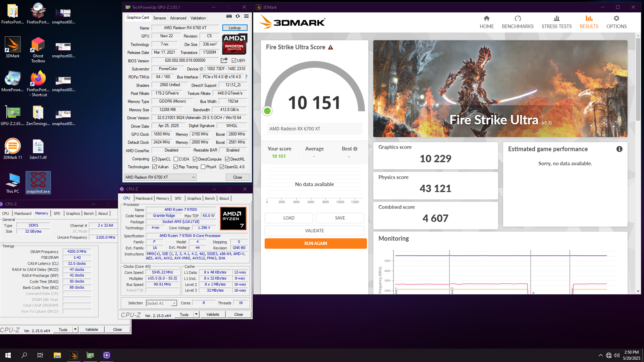This screenshot has width=644, height=362.
Task: Toggle the Ray Tracing checkbox
Action: point(175,167)
